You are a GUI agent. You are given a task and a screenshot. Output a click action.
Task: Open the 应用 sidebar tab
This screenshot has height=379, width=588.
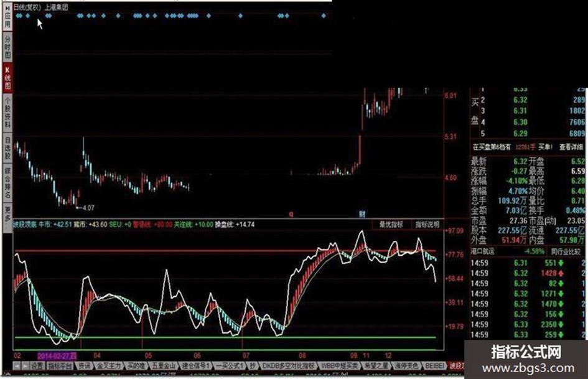tap(7, 17)
